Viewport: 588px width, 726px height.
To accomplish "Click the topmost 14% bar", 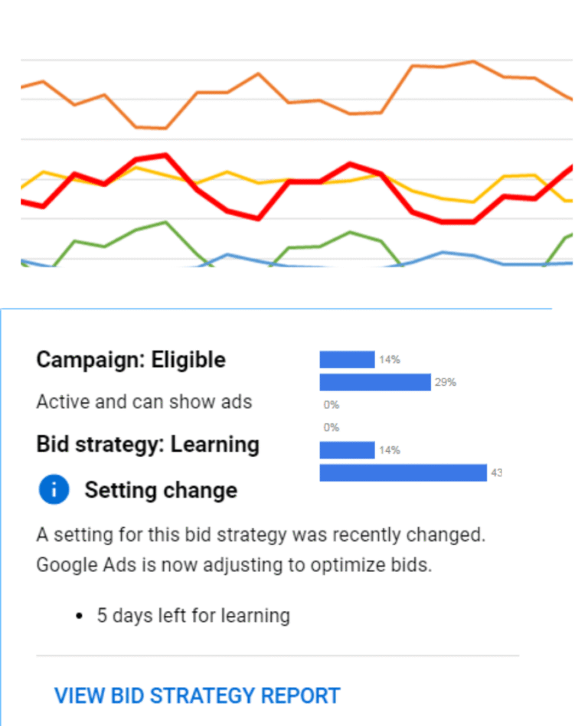I will [347, 359].
